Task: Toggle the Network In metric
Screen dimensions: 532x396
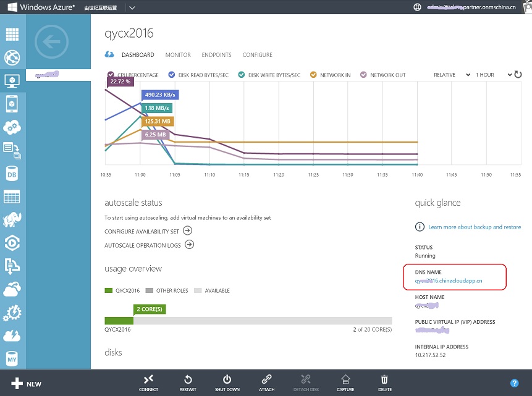Action: tap(313, 75)
